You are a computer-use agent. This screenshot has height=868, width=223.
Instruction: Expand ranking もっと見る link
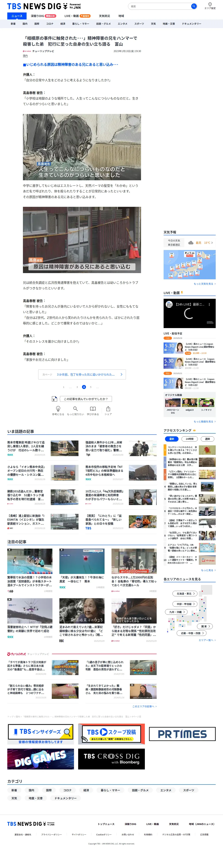point(208,570)
